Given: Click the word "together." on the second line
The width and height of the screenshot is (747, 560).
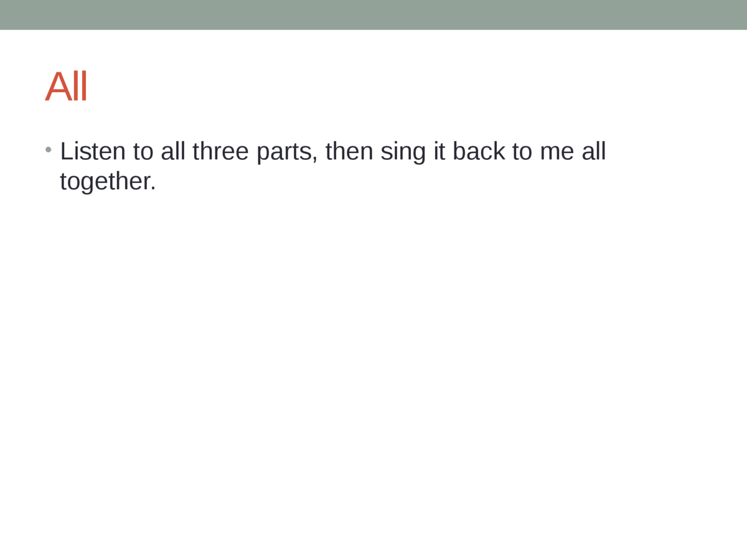Looking at the screenshot, I should 107,182.
